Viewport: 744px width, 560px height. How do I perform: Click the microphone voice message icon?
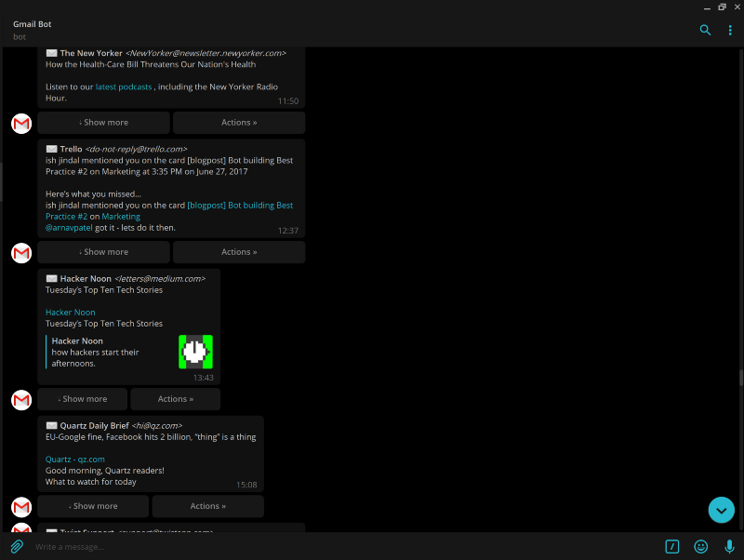pyautogui.click(x=730, y=547)
